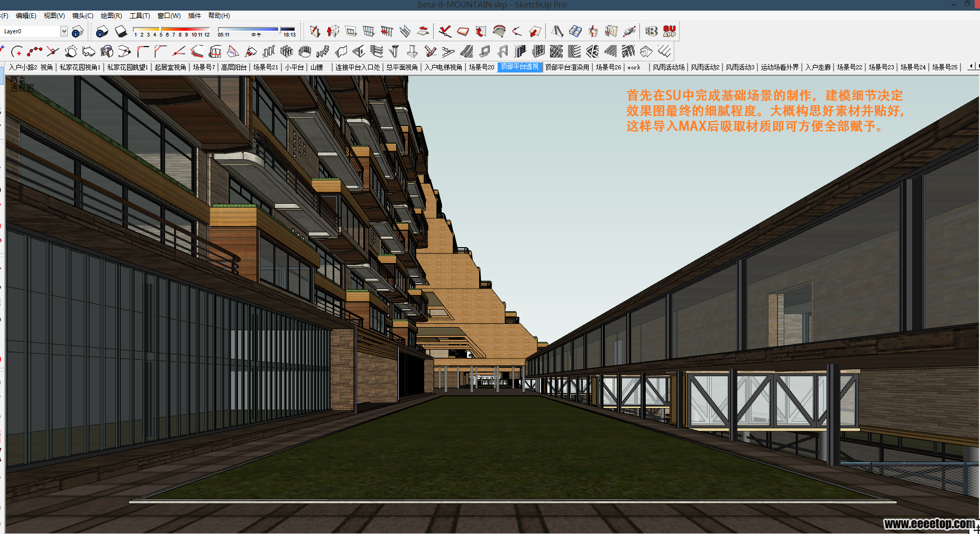Select the 1001bit wall-with-pencil tool icon
The image size is (980, 534).
pyautogui.click(x=315, y=31)
